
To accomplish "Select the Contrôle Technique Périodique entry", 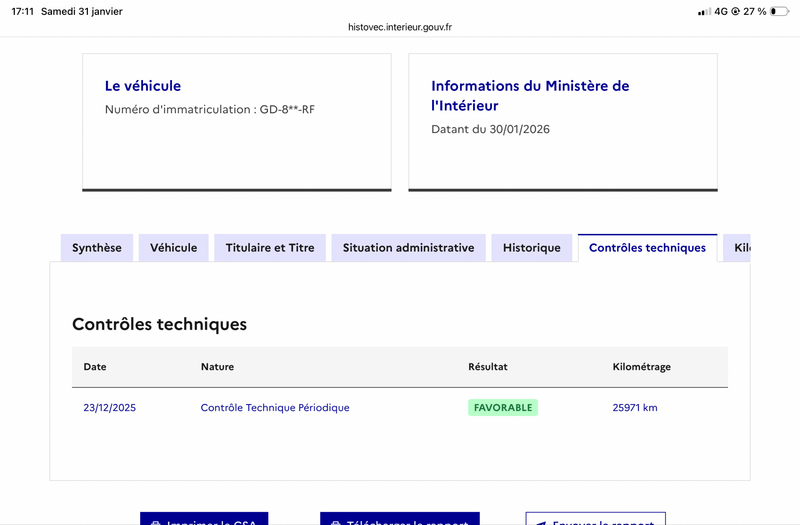I will 275,408.
